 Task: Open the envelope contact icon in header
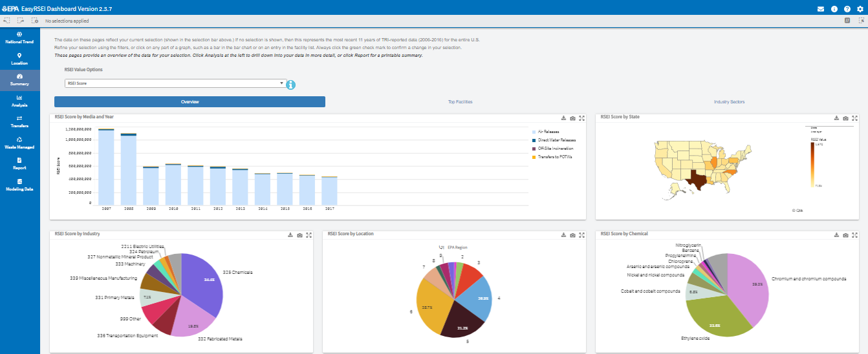[821, 9]
